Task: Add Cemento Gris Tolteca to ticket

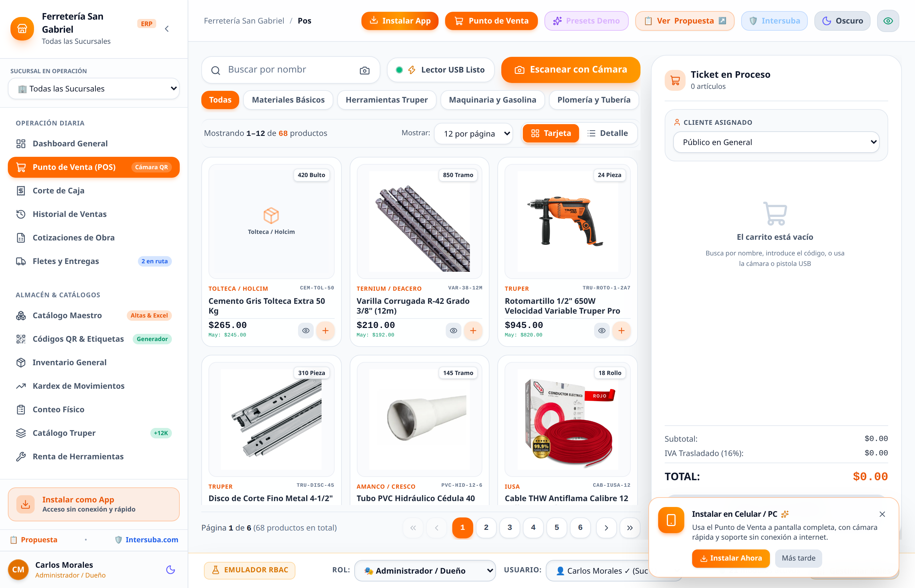Action: pos(325,331)
